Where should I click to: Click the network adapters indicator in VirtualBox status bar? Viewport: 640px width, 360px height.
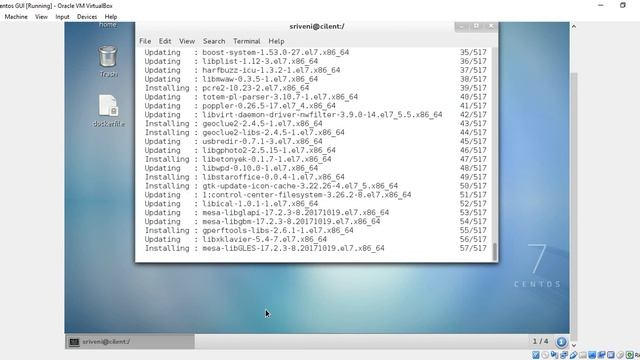click(x=564, y=355)
